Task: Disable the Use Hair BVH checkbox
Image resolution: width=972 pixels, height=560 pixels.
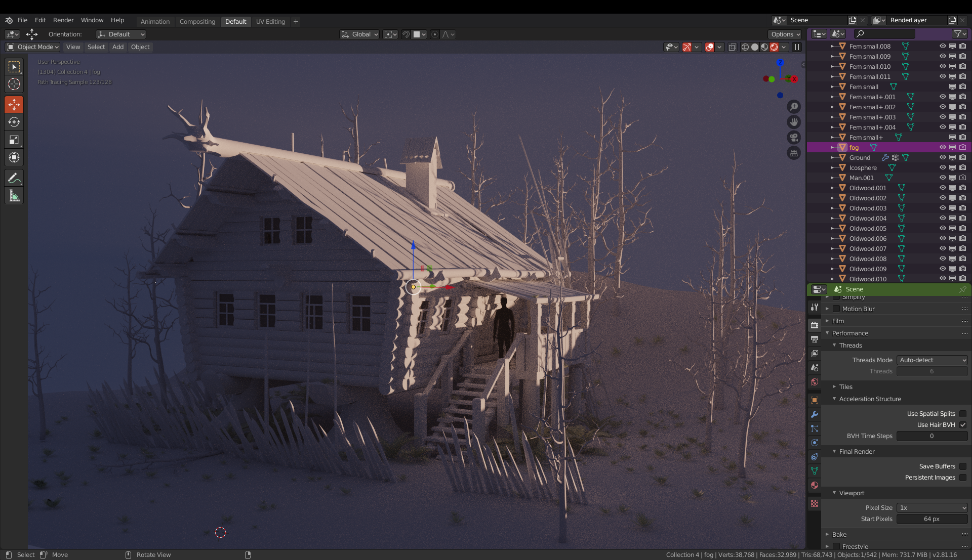Action: coord(963,425)
